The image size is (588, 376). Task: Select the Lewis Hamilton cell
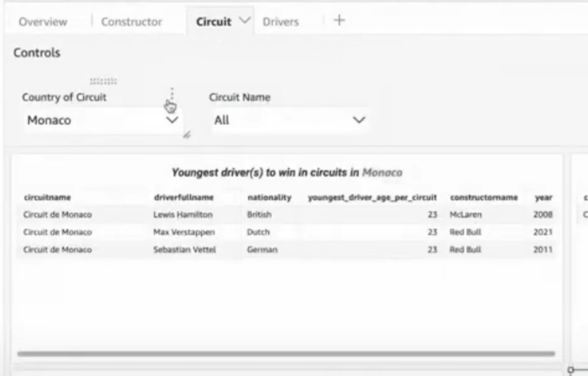click(183, 215)
